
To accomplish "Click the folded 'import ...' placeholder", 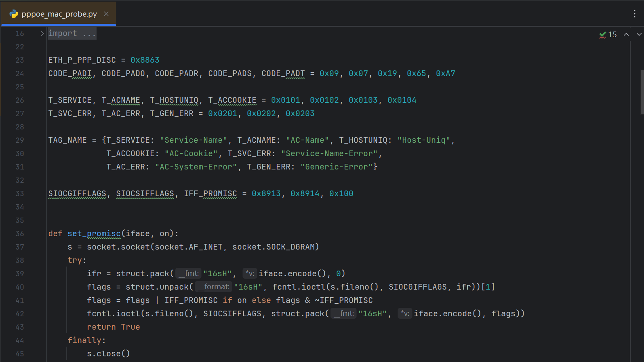I will 72,34.
